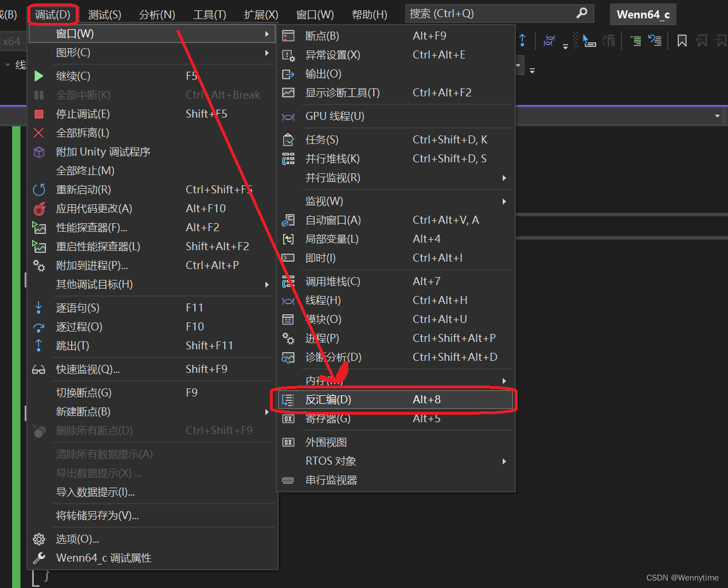The image size is (728, 588).
Task: Click the bookmark toolbar icon
Action: pyautogui.click(x=682, y=41)
